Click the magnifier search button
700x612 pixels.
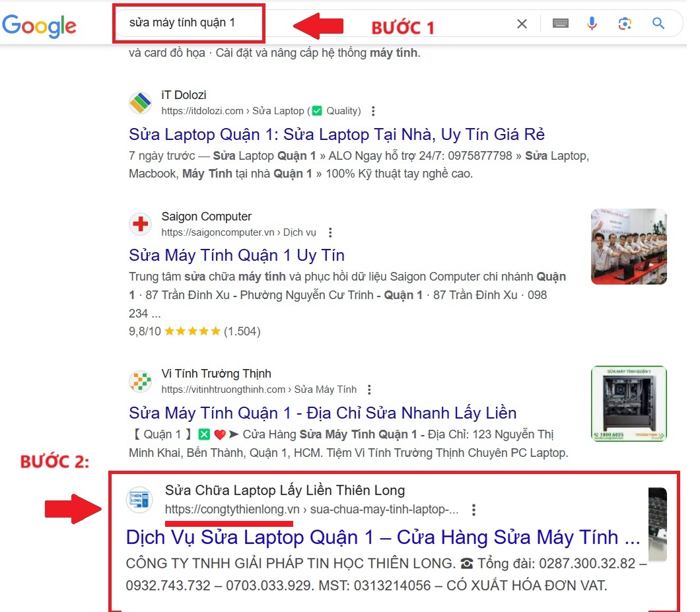coord(658,24)
